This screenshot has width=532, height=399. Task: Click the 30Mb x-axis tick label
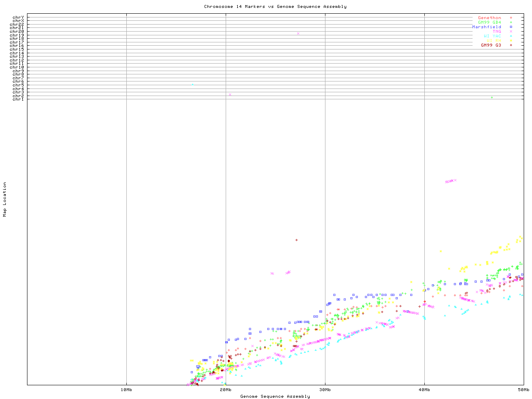point(325,390)
